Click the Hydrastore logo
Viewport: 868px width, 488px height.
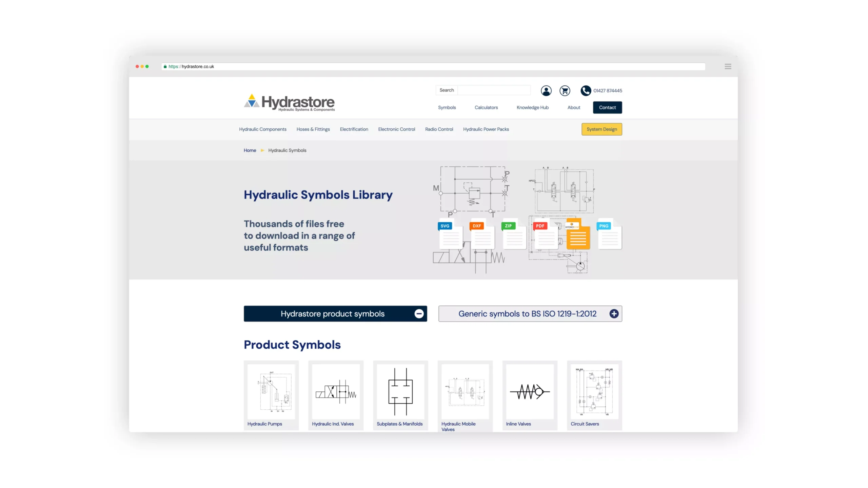289,102
